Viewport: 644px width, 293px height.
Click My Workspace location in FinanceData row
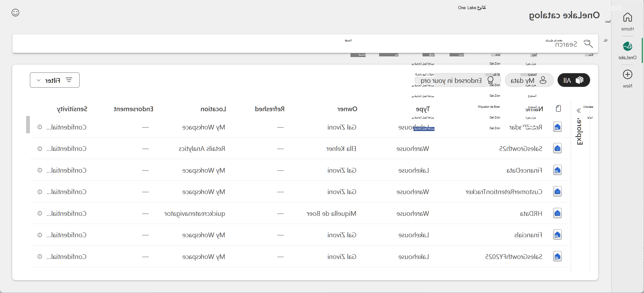click(204, 170)
